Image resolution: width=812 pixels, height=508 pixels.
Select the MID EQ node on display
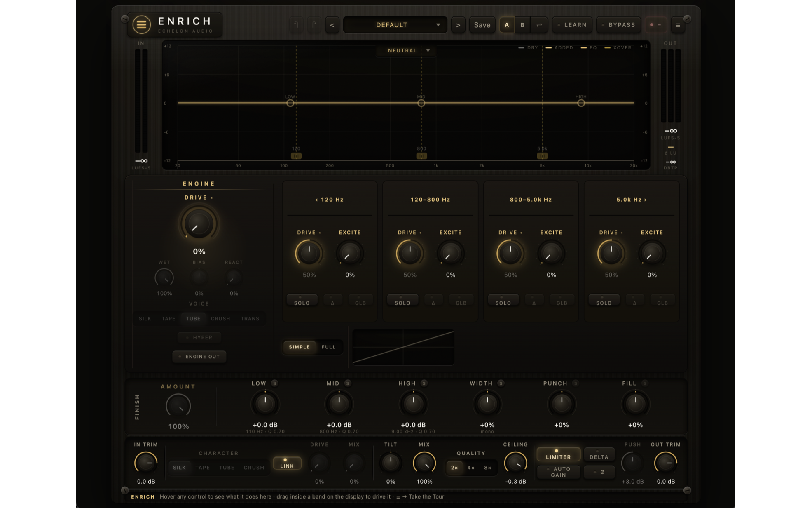pyautogui.click(x=421, y=103)
